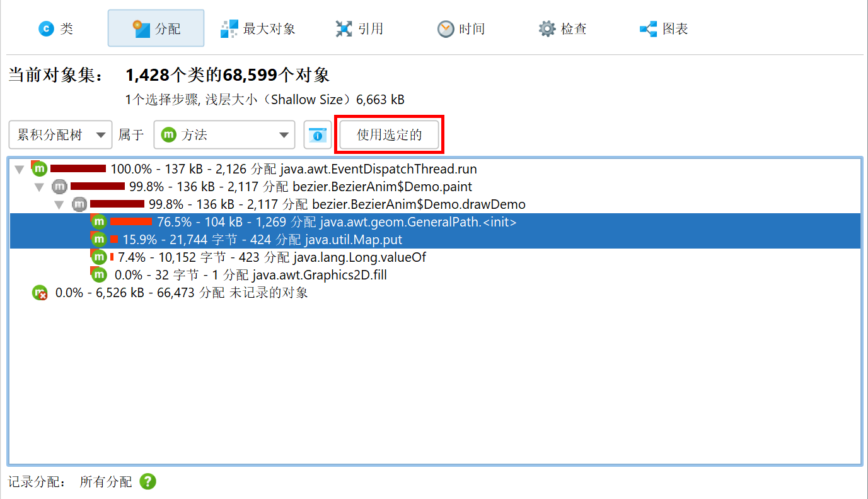Click the method icon of Long.valueOf
868x499 pixels.
(99, 257)
